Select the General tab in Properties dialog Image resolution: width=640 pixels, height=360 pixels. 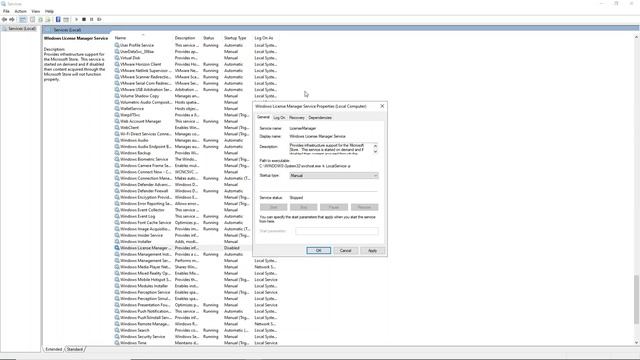263,117
